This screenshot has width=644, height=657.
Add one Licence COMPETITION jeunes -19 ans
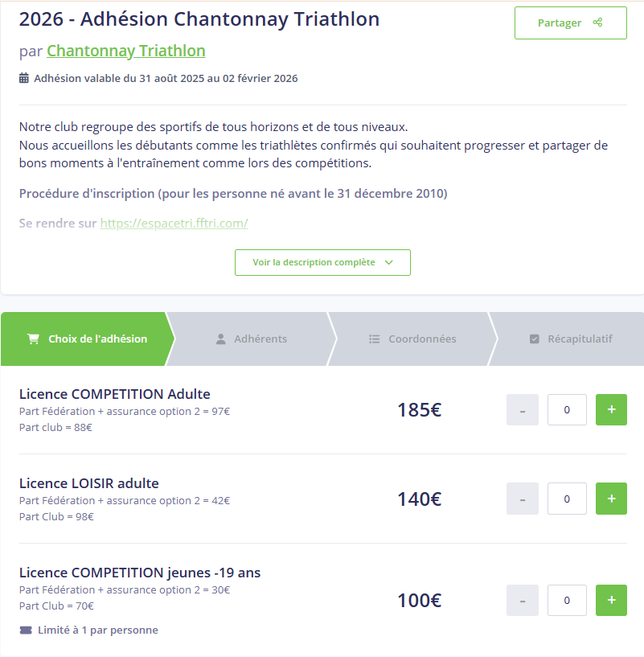[x=611, y=600]
